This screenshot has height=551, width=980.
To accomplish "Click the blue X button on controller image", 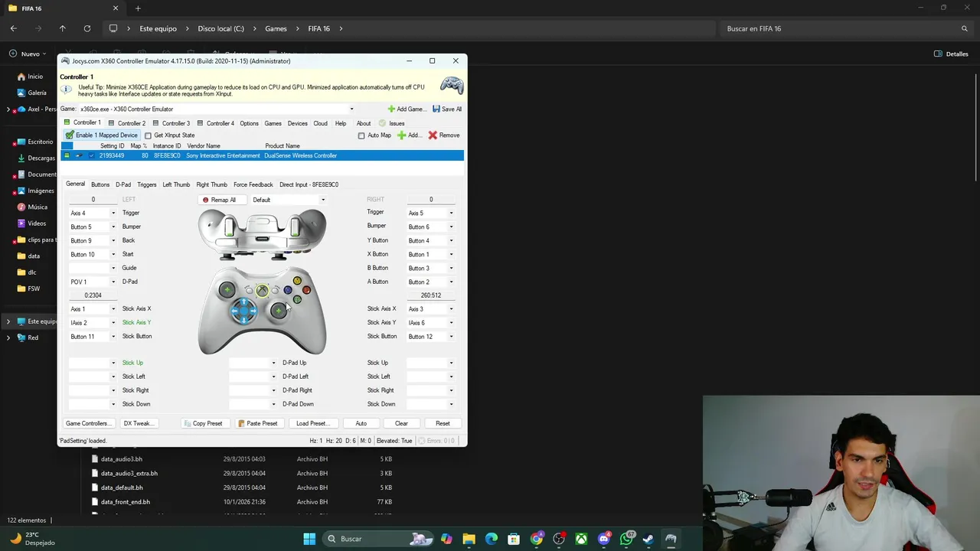I will click(x=288, y=290).
